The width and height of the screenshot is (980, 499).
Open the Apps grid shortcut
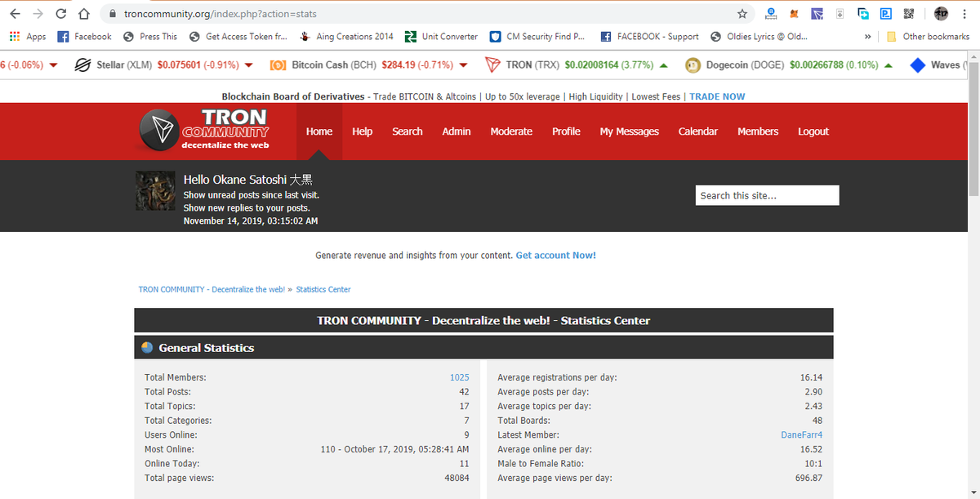coord(27,36)
